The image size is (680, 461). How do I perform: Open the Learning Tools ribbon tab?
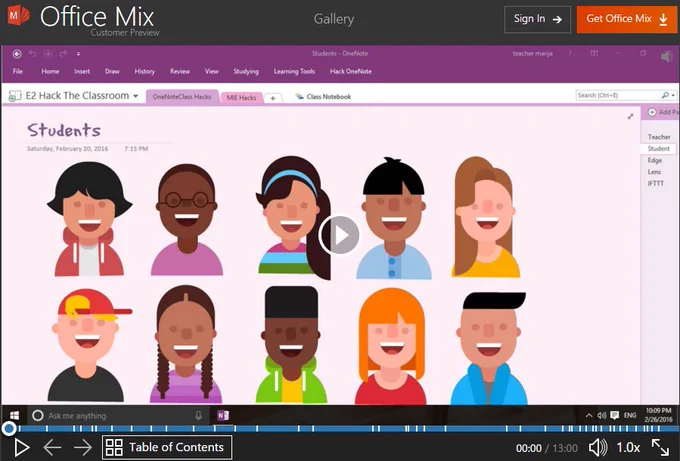pyautogui.click(x=294, y=72)
